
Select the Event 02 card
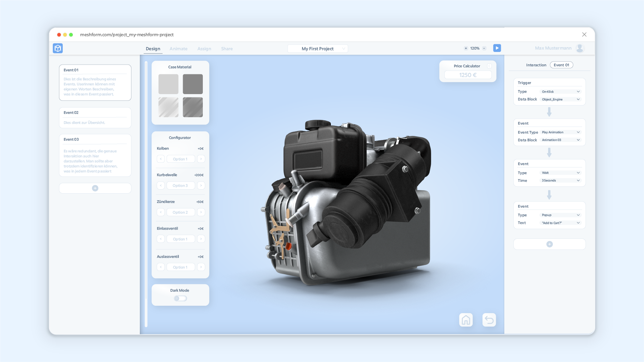pos(95,118)
